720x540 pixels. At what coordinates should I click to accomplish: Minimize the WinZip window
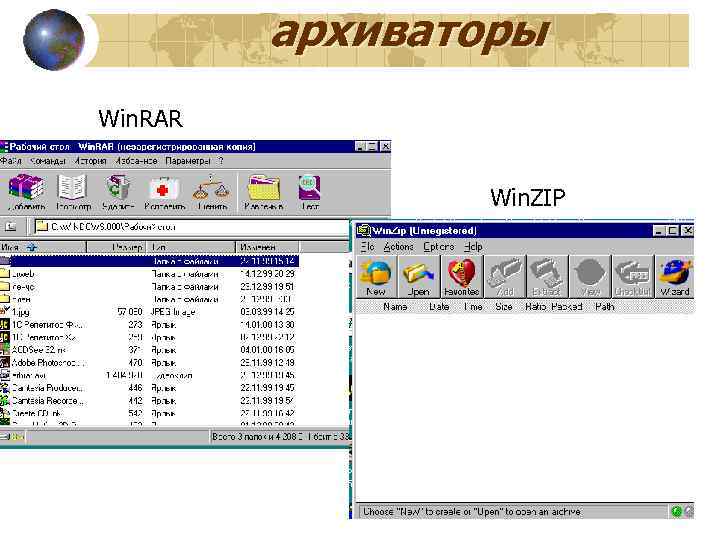(x=659, y=231)
